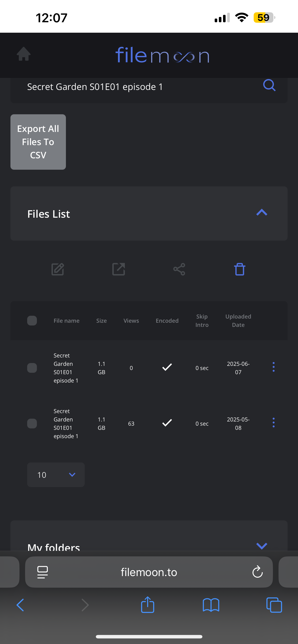This screenshot has height=644, width=298.
Task: Click the trash delete icon
Action: (x=240, y=269)
